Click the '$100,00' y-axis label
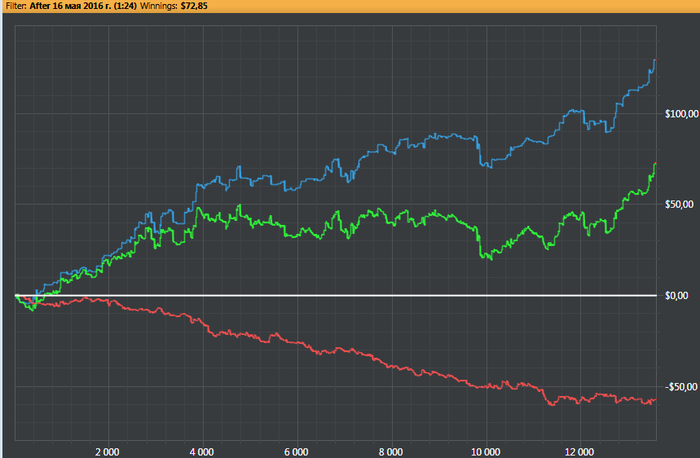Viewport: 700px width, 458px height. tap(681, 114)
